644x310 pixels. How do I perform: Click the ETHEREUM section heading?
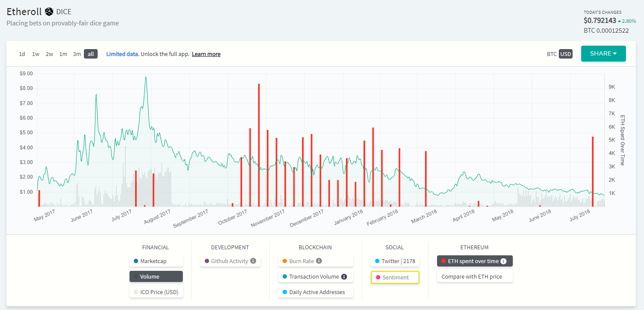(x=475, y=248)
